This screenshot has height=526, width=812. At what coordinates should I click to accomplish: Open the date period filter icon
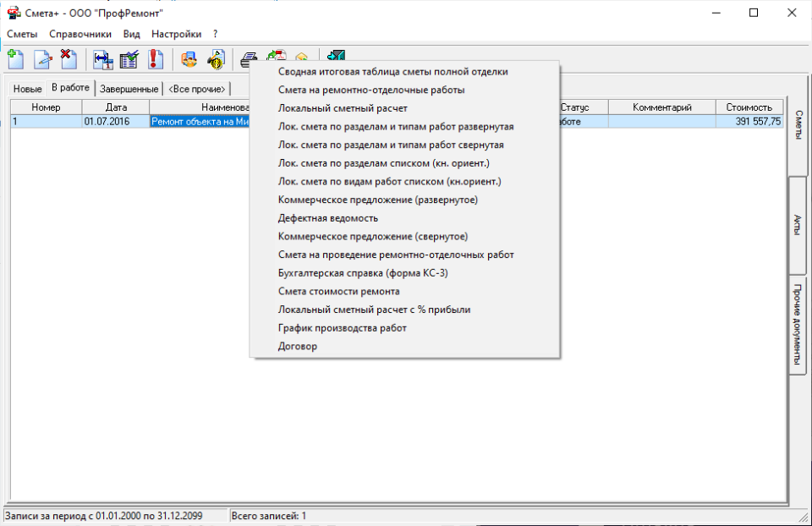(x=103, y=59)
